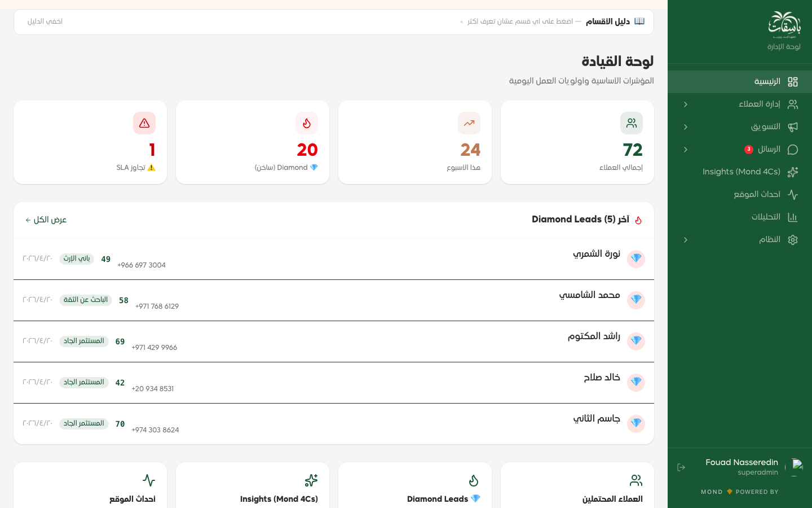Go to Insights (Mond 4Cs) in sidebar

740,172
